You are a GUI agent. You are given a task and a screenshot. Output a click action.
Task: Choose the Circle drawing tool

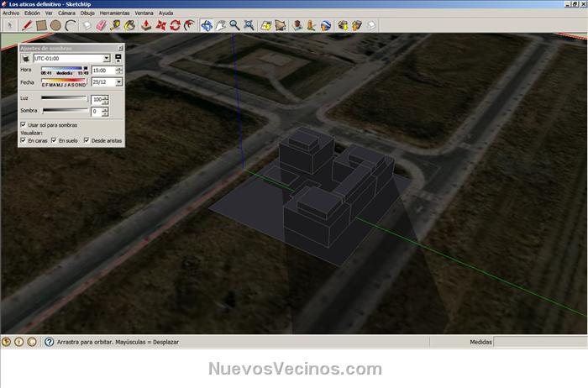[x=55, y=25]
